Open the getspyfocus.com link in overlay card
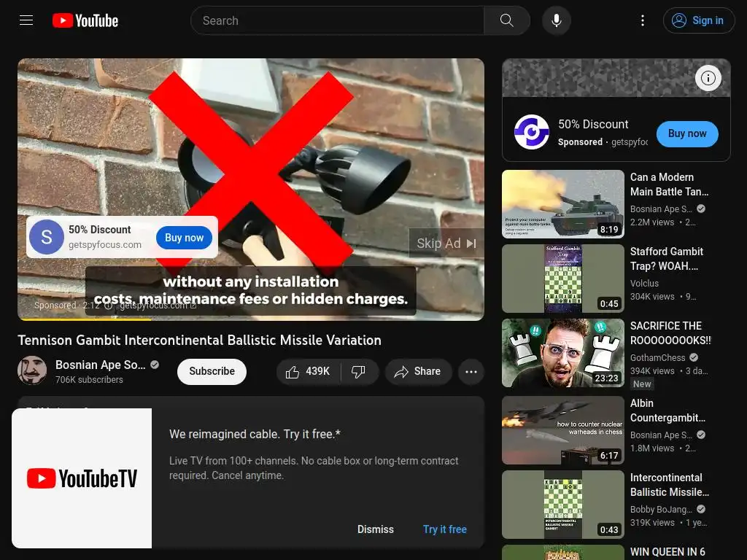Screen dimensions: 747x560 pyautogui.click(x=105, y=245)
